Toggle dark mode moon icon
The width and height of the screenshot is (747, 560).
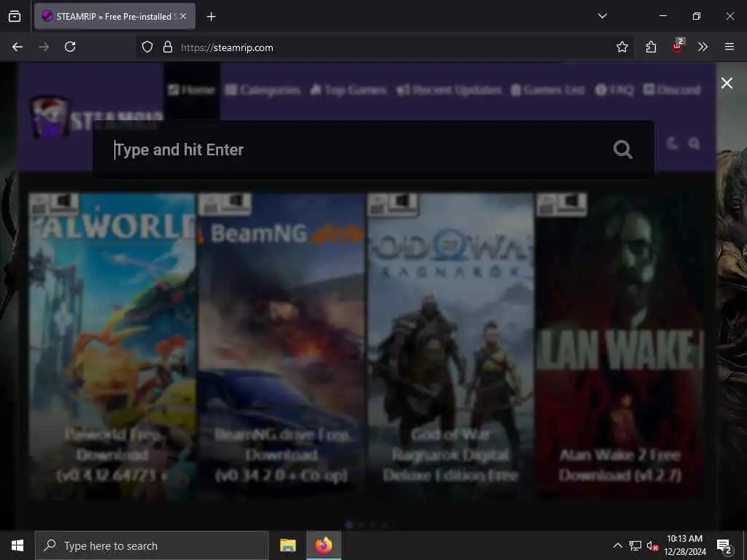point(672,143)
